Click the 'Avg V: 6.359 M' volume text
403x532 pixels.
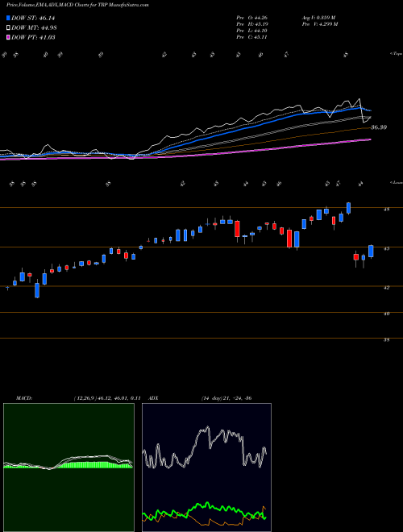point(318,18)
